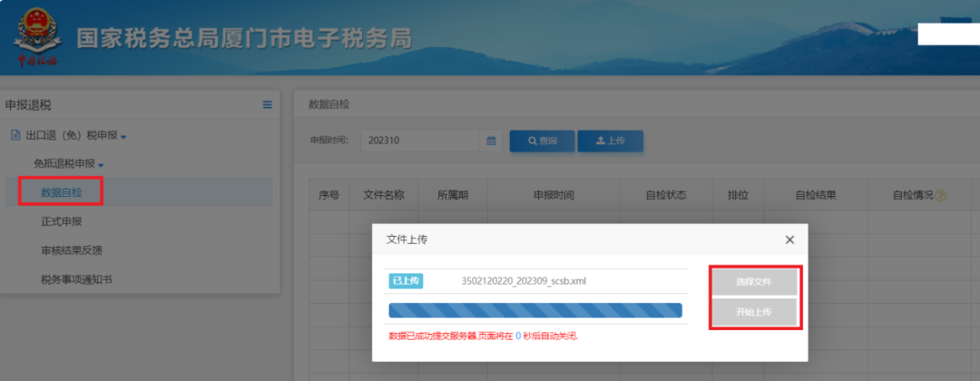Select 数据自检 in the sidebar
The height and width of the screenshot is (381, 980).
[61, 191]
